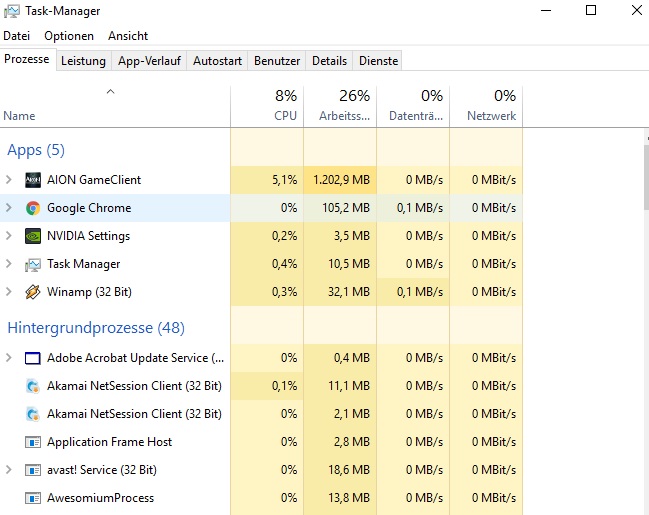649x515 pixels.
Task: Click the Apps (5) group heading
Action: [36, 150]
